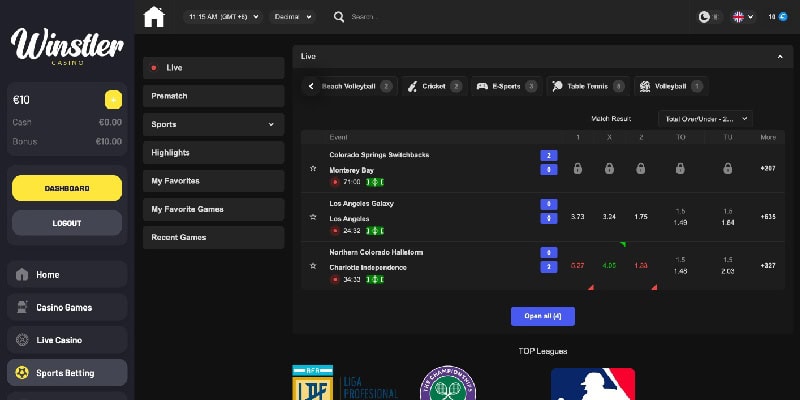Viewport: 800px width, 400px height.
Task: Open the Prematch section
Action: [213, 96]
